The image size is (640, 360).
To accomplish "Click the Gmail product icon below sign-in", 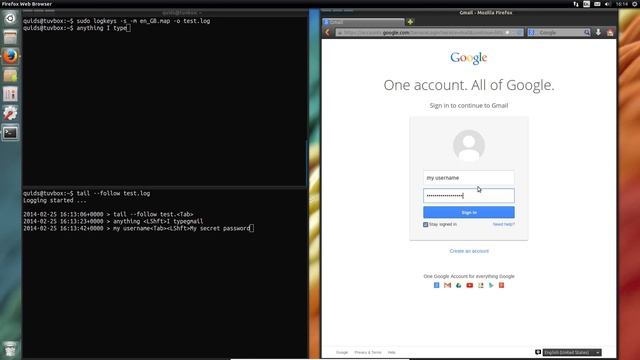I will point(447,285).
